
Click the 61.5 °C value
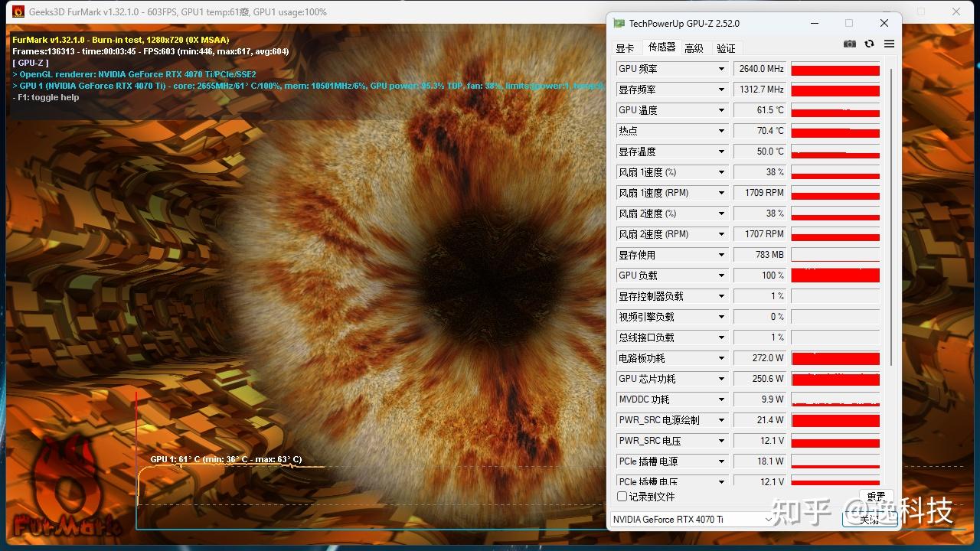[x=760, y=110]
